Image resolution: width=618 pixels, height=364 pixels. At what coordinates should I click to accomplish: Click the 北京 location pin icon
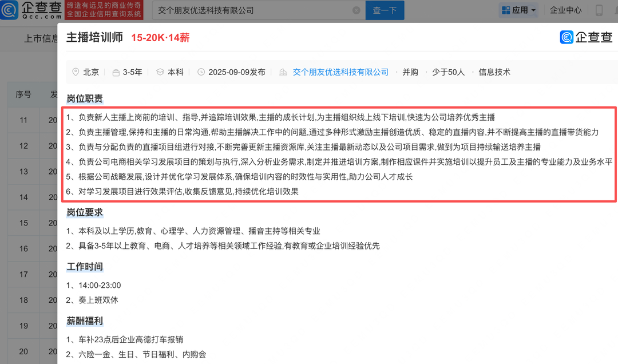click(x=76, y=72)
